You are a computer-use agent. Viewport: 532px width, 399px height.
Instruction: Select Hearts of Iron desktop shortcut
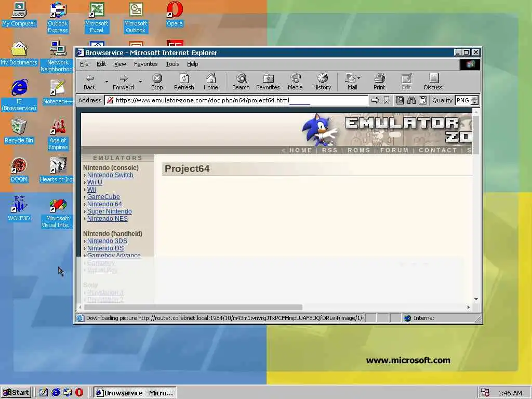pyautogui.click(x=57, y=170)
